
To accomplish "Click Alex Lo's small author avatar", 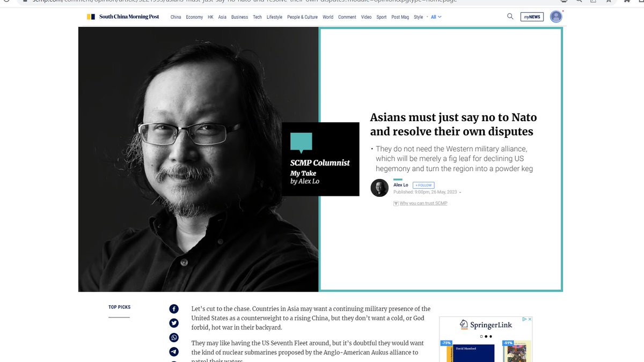I will coord(379,188).
